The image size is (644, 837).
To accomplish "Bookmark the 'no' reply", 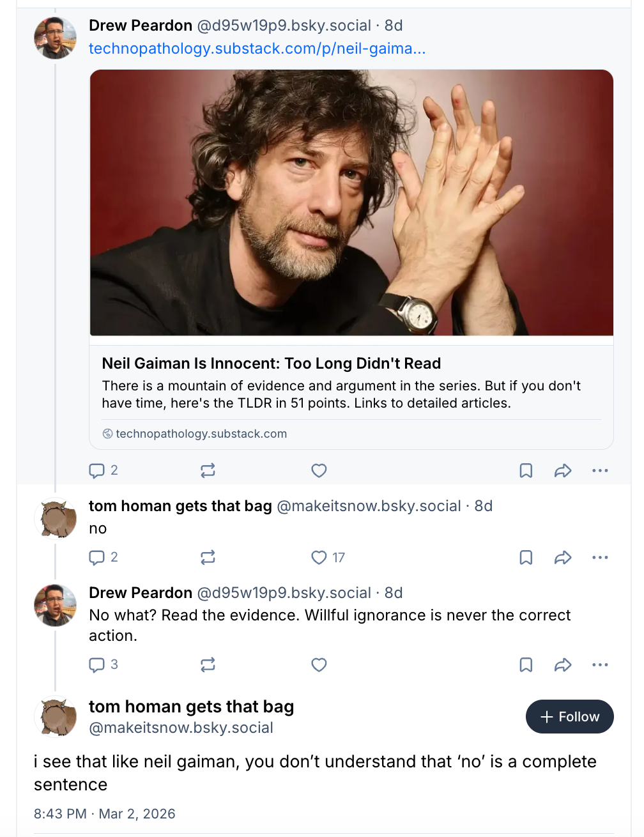I will click(x=526, y=558).
